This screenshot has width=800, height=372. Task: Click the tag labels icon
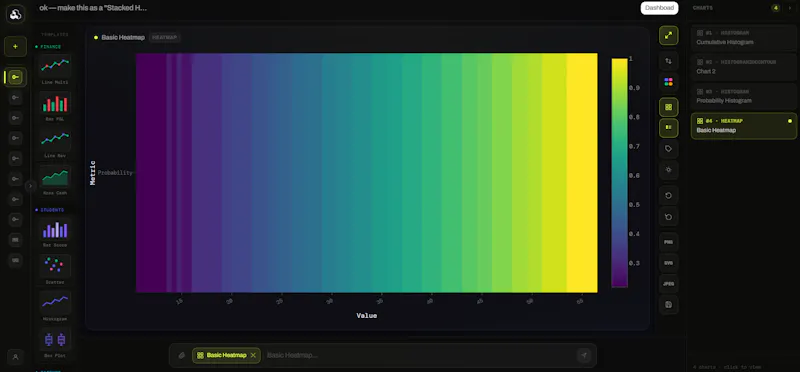tap(668, 149)
